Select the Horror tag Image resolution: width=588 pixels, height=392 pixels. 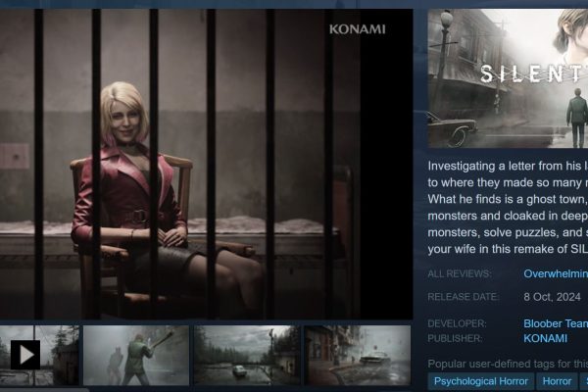pos(557,381)
